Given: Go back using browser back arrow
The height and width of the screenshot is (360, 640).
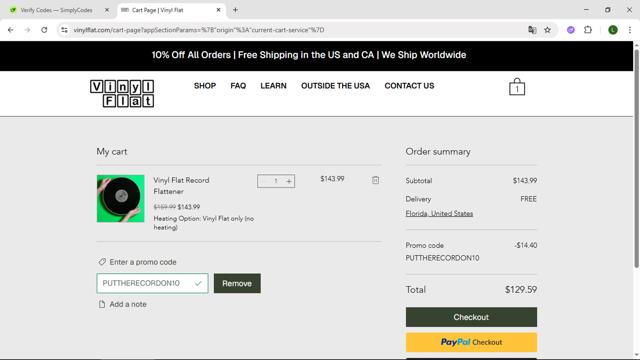Looking at the screenshot, I should (x=11, y=30).
